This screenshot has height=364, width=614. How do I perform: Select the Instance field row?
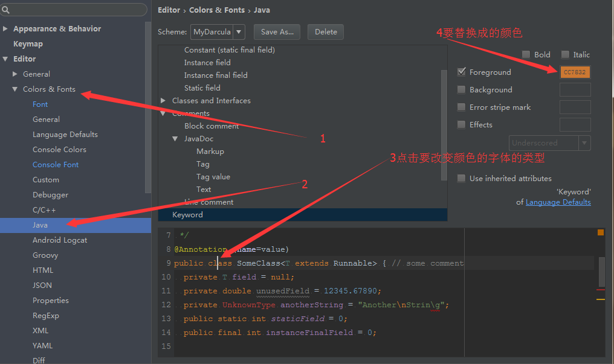pyautogui.click(x=207, y=63)
